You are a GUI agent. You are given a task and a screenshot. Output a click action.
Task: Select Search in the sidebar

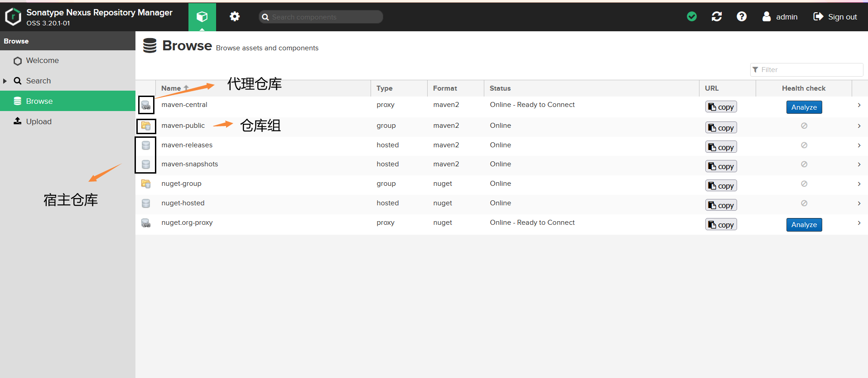coord(68,81)
